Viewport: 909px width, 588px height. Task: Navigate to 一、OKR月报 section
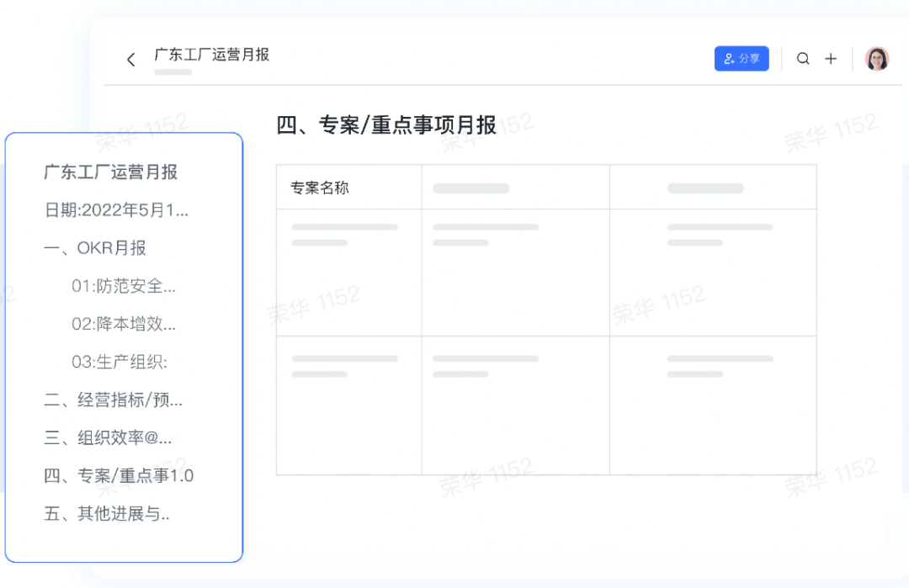[95, 248]
